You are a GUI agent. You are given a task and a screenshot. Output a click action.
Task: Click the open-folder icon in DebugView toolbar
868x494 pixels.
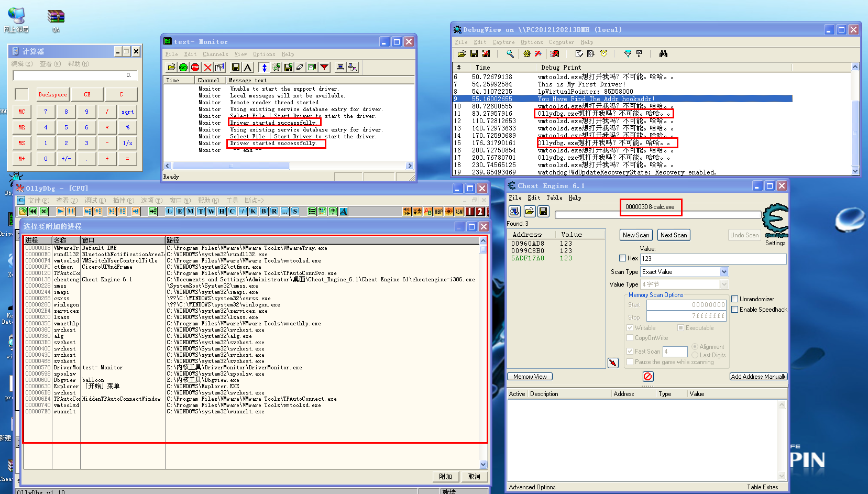(x=462, y=53)
